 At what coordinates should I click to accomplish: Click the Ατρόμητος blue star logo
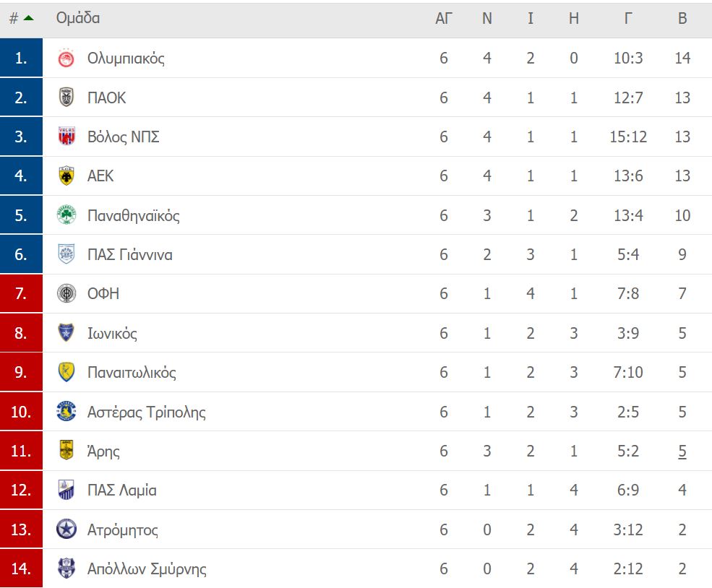point(67,529)
